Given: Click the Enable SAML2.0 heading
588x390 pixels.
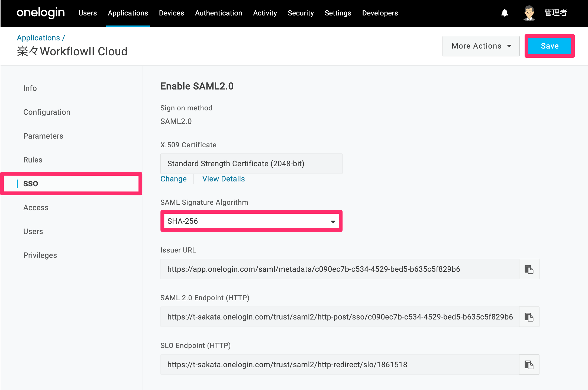Looking at the screenshot, I should (x=197, y=86).
